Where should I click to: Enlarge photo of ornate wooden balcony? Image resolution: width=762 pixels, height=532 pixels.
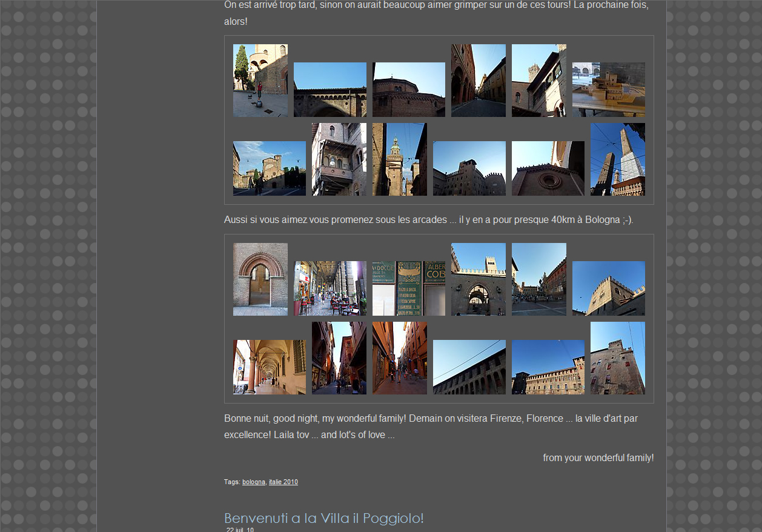coord(339,159)
